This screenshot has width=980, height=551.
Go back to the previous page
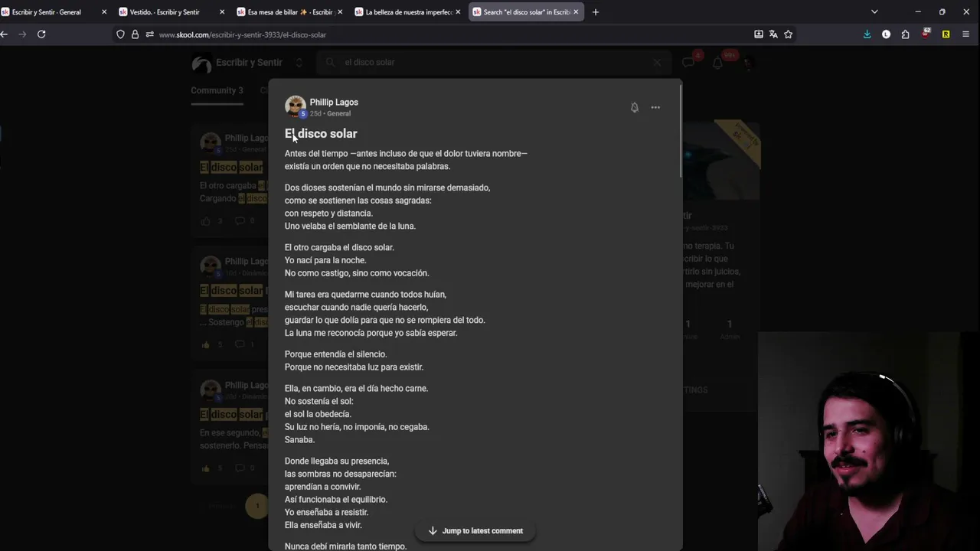click(5, 34)
